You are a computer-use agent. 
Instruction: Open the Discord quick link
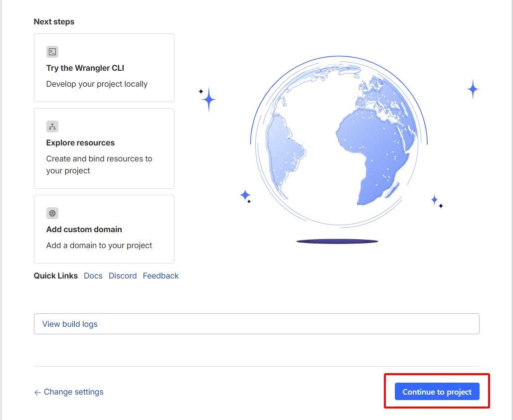tap(123, 276)
